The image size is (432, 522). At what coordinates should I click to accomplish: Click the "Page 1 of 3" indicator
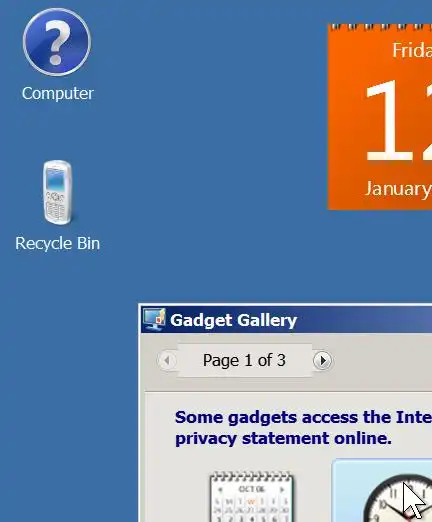click(x=244, y=360)
